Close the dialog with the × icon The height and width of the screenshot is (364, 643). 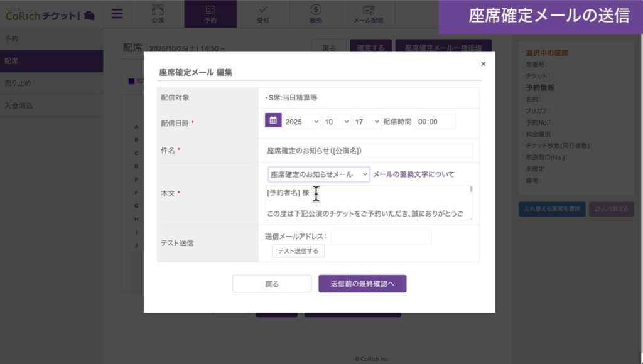coord(483,63)
